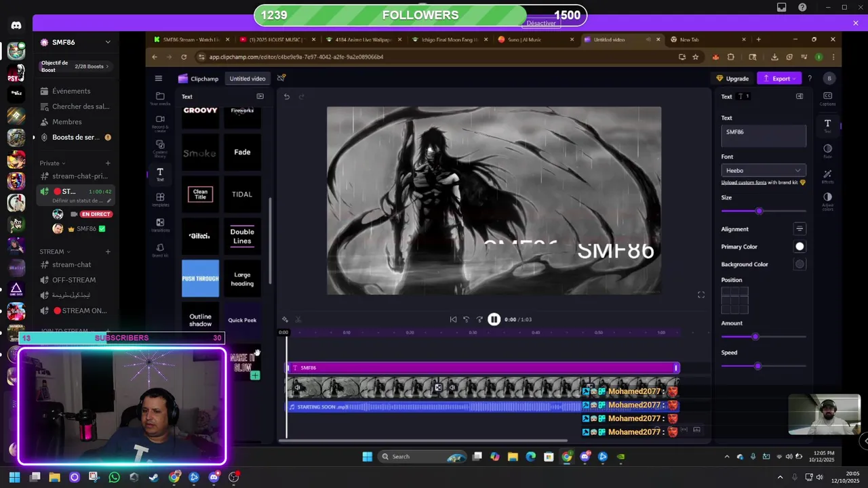Open the Your media sidebar tab
The image size is (868, 488).
click(x=160, y=99)
